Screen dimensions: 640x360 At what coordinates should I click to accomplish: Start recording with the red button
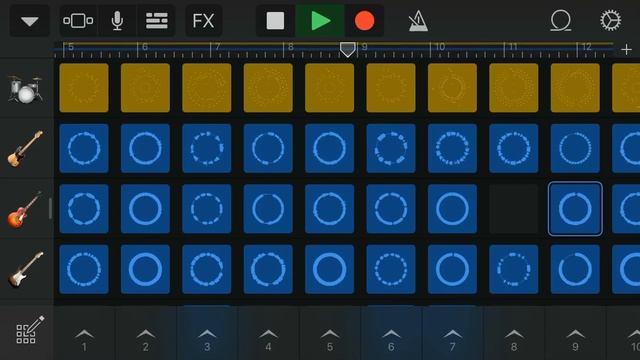pyautogui.click(x=364, y=21)
